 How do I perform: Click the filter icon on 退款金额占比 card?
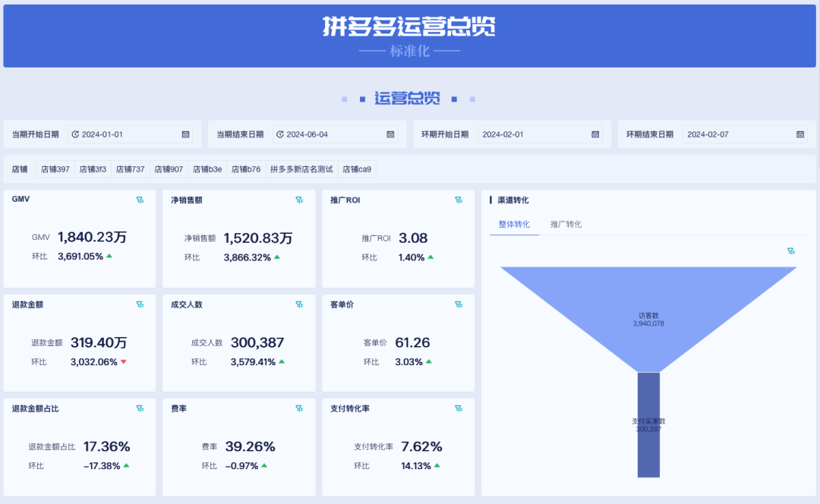pyautogui.click(x=140, y=408)
